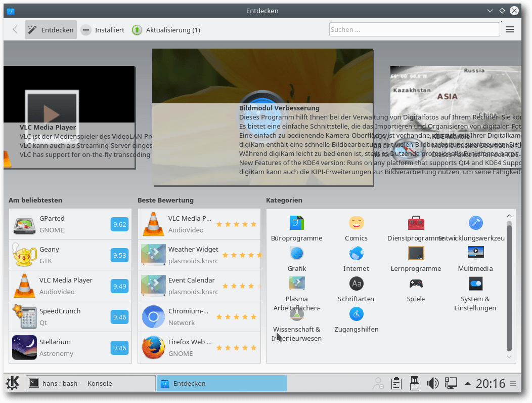532x403 pixels.
Task: Click the user status tray icon
Action: (x=378, y=384)
